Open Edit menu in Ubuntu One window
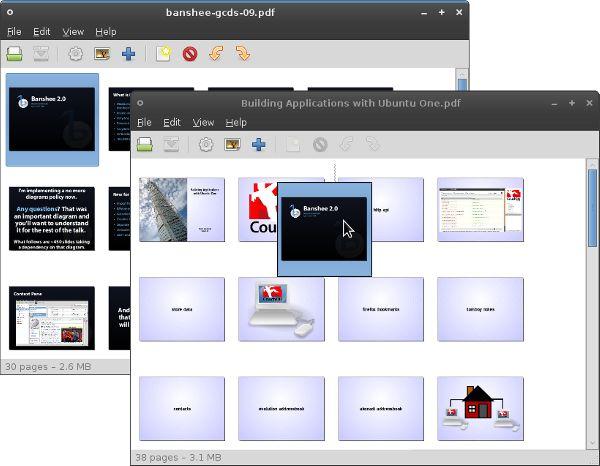Viewport: 600px width, 466px height. coord(171,122)
